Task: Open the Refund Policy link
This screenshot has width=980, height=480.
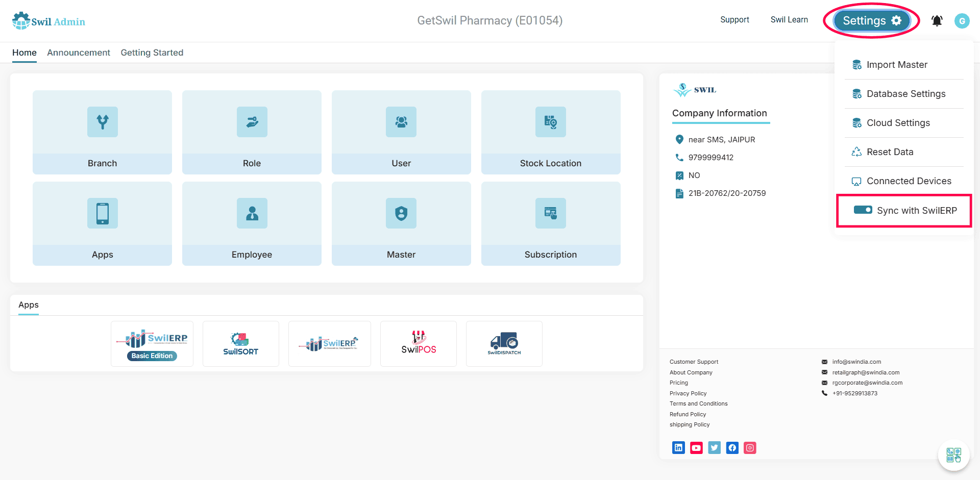Action: (x=688, y=414)
